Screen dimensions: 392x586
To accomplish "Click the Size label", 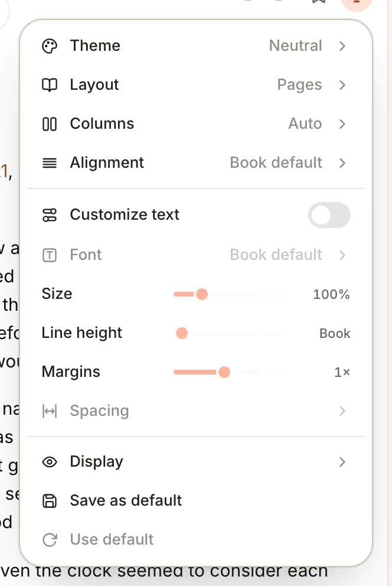I will click(x=57, y=294).
